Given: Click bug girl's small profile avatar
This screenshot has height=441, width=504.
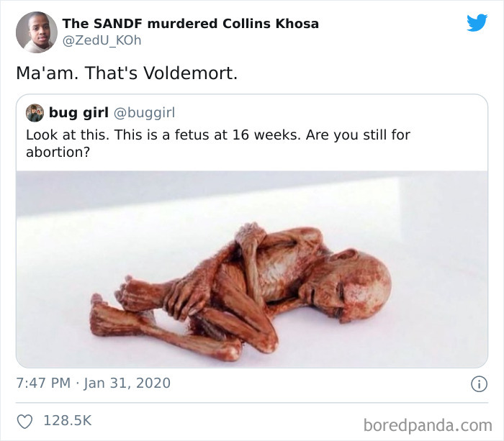Looking at the screenshot, I should 35,113.
